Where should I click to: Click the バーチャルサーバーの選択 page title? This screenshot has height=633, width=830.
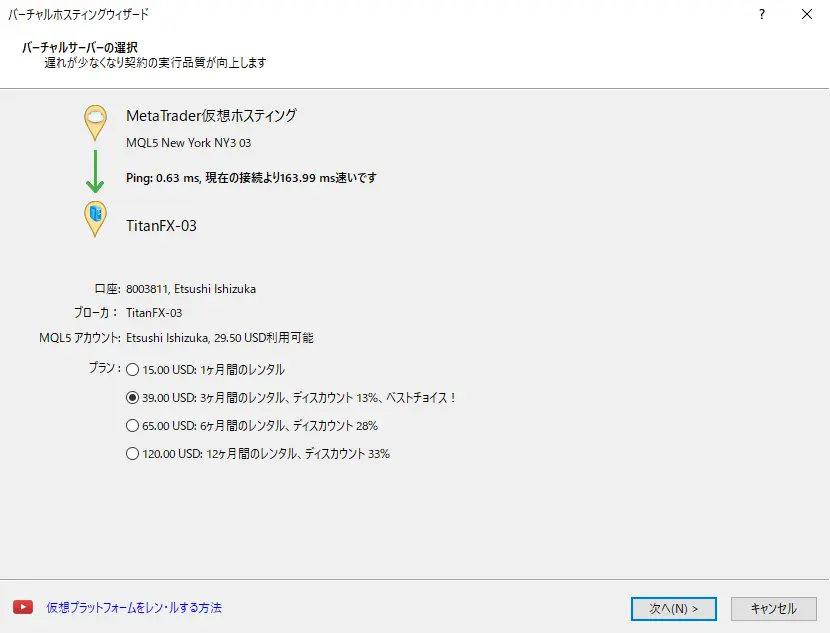click(79, 47)
